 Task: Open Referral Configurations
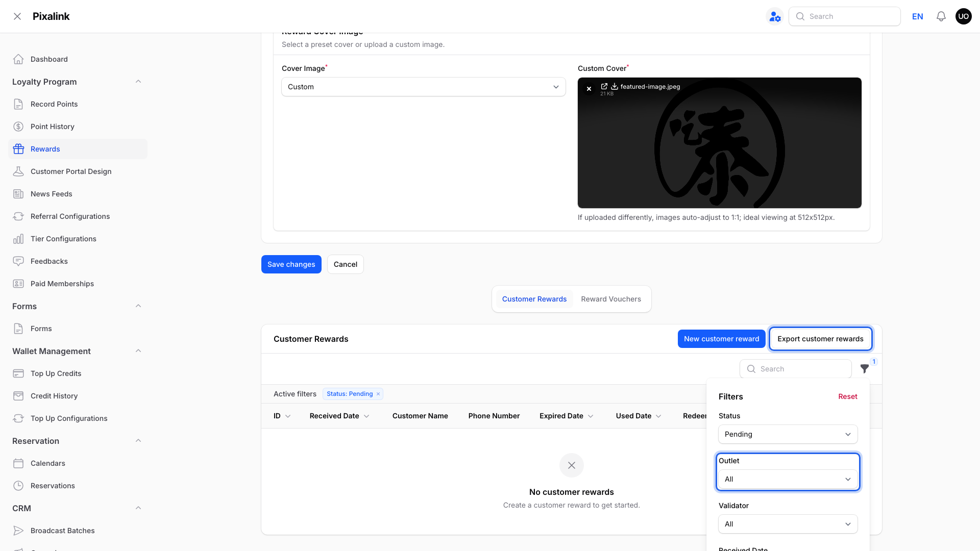click(78, 216)
